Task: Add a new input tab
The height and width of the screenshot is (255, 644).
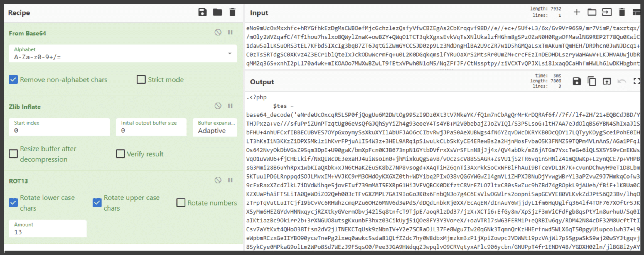Action: click(577, 12)
